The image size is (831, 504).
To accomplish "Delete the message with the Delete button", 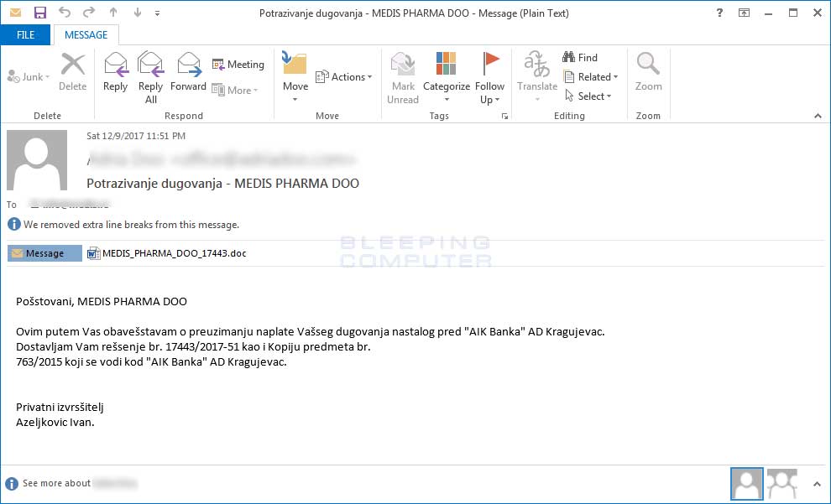I will (x=72, y=72).
